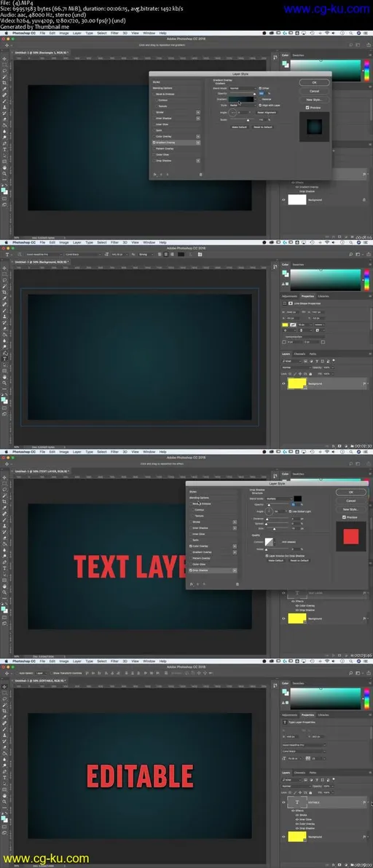Select the Lasso tool in Gradient Overlay frame's toolbar
The image size is (373, 868).
pos(5,71)
